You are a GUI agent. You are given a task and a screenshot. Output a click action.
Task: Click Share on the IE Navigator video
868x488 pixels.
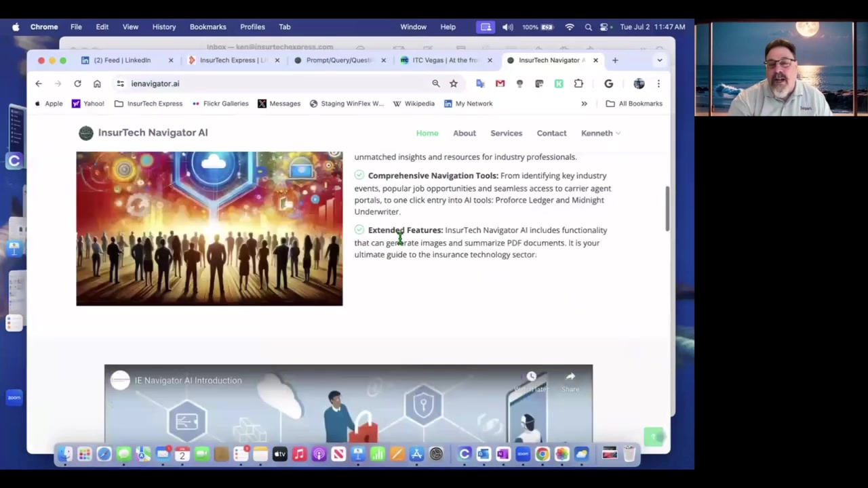[x=570, y=382]
